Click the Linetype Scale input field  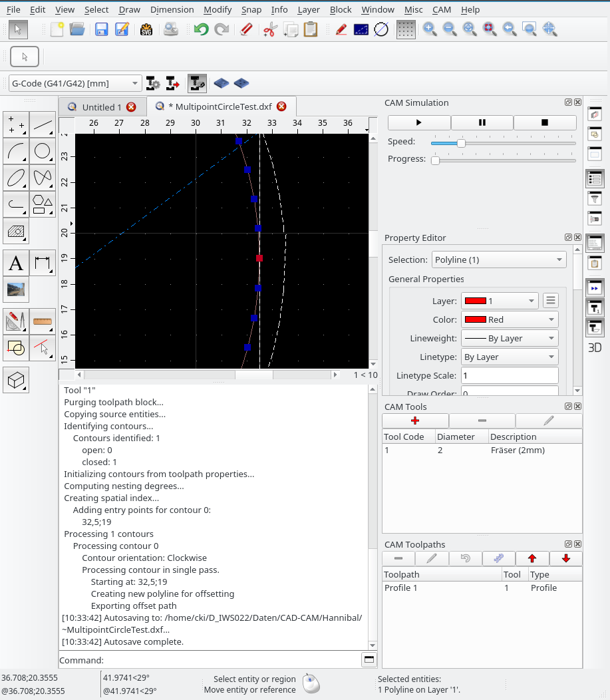pos(509,375)
